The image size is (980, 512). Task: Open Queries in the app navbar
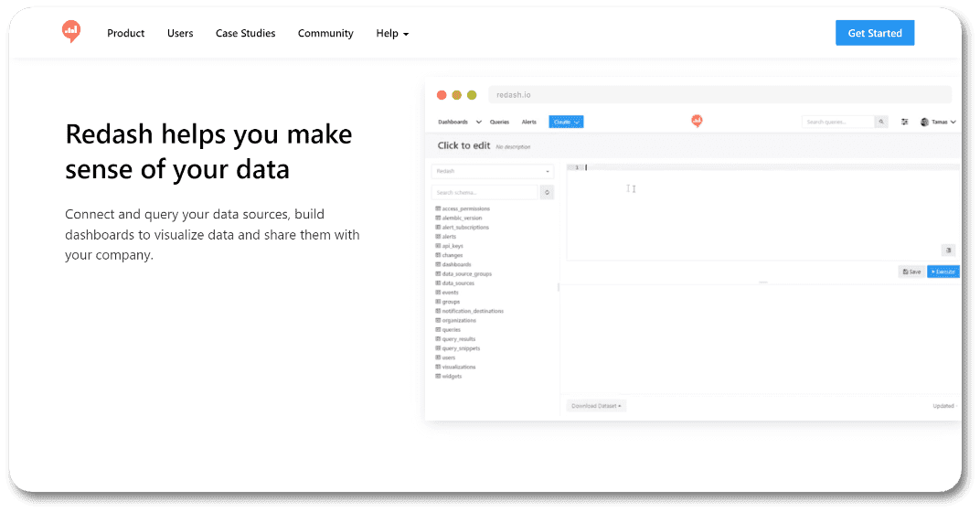499,122
